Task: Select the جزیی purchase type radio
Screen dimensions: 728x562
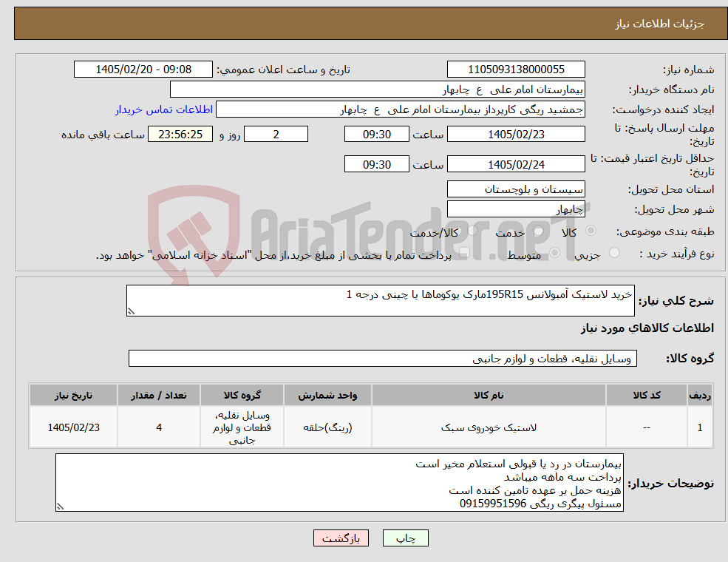Action: pos(613,253)
